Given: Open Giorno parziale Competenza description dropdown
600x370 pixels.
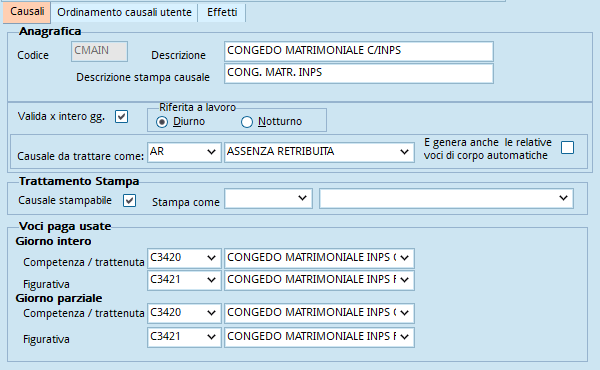Looking at the screenshot, I should tap(319, 313).
